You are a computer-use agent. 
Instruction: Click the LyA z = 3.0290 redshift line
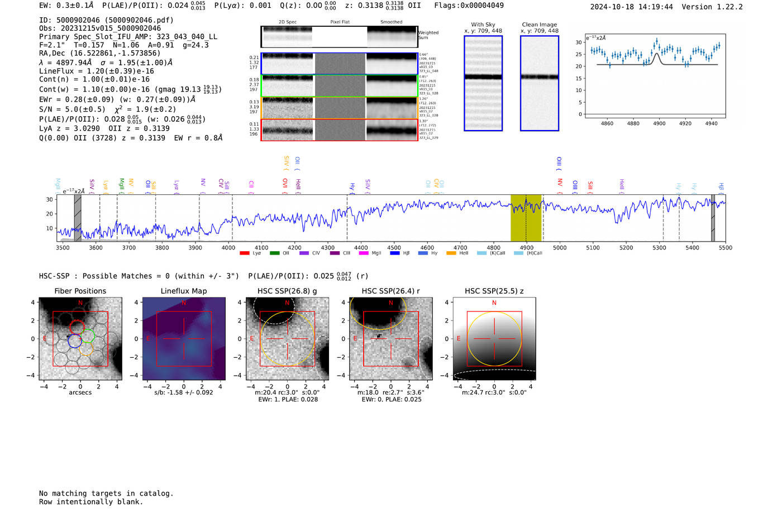coord(104,128)
